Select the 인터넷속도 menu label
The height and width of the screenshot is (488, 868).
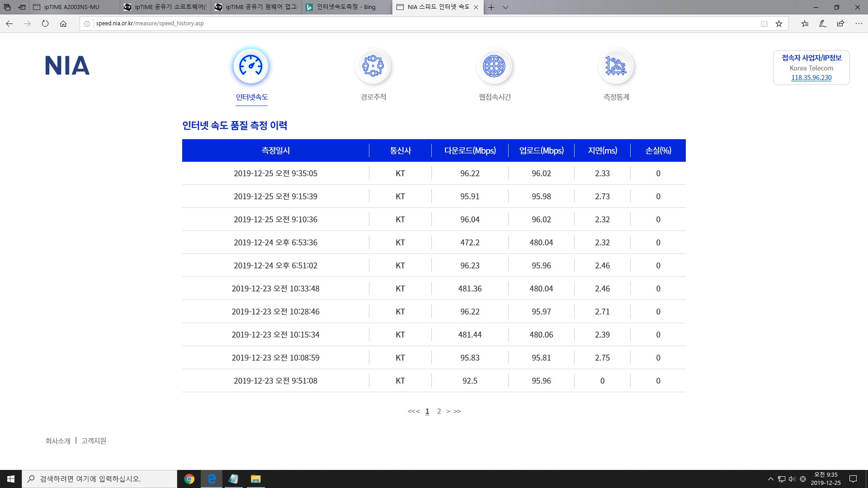tap(252, 97)
